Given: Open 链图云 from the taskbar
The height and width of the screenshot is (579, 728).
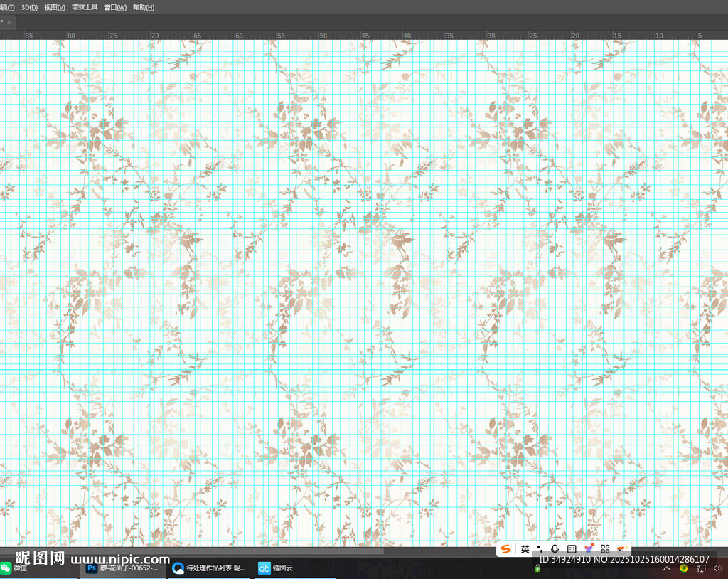Looking at the screenshot, I should click(x=275, y=568).
